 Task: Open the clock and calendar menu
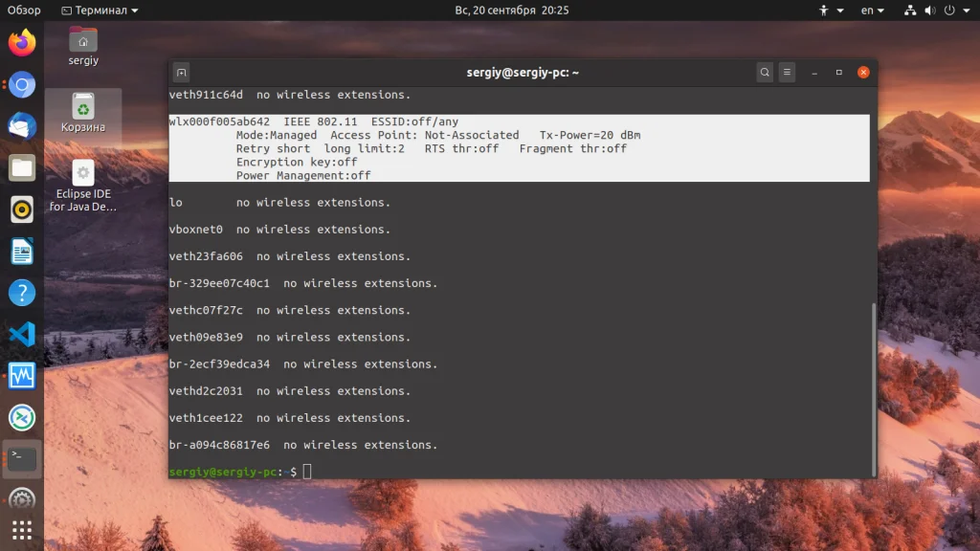(511, 10)
